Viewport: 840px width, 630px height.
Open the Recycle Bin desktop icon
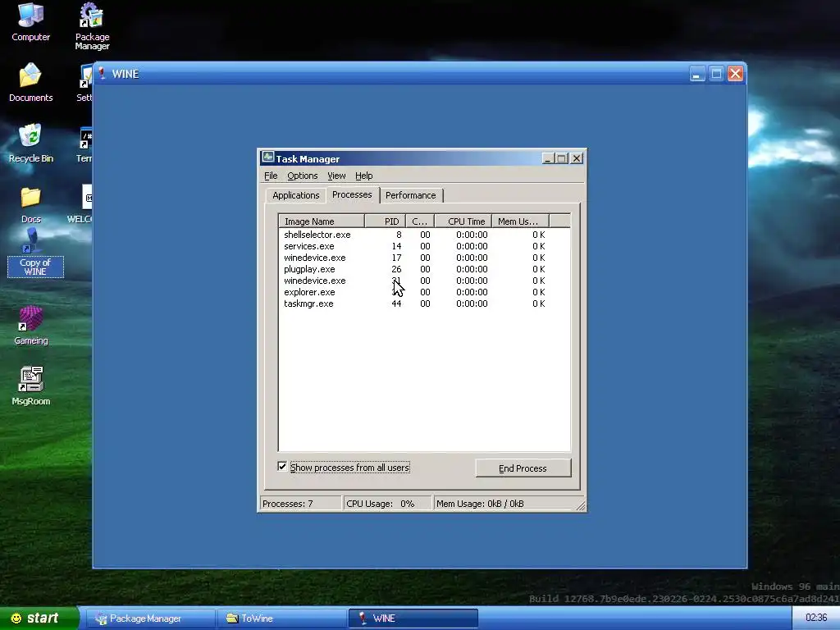coord(30,143)
